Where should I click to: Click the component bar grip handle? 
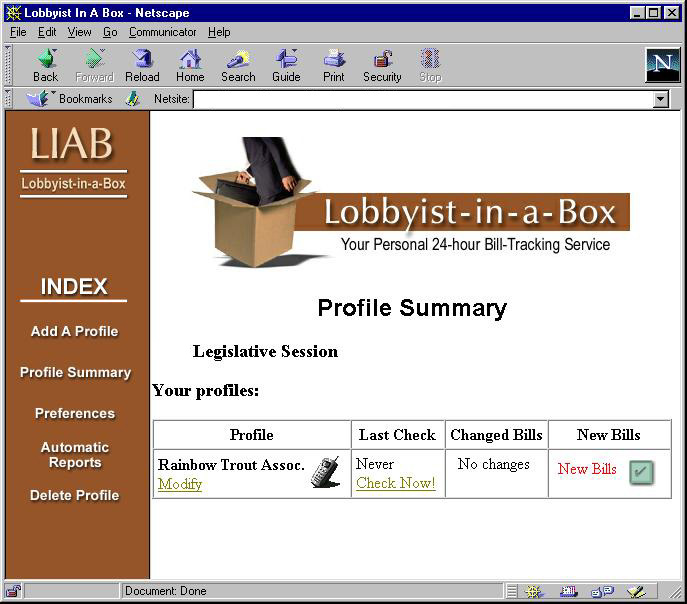pyautogui.click(x=511, y=591)
